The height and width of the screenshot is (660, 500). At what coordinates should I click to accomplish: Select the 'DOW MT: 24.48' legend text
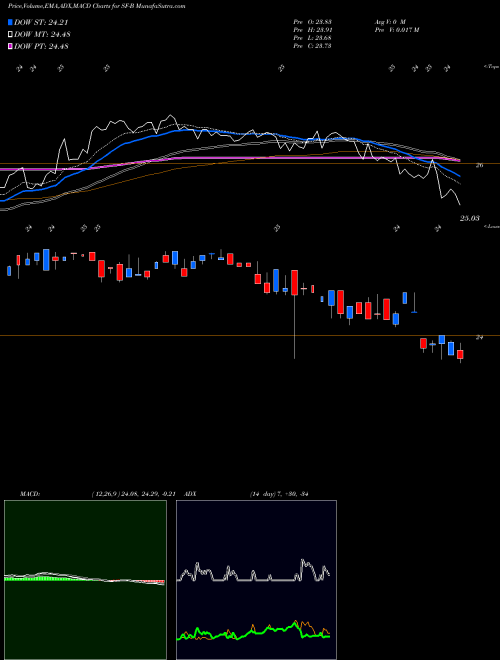click(x=42, y=35)
